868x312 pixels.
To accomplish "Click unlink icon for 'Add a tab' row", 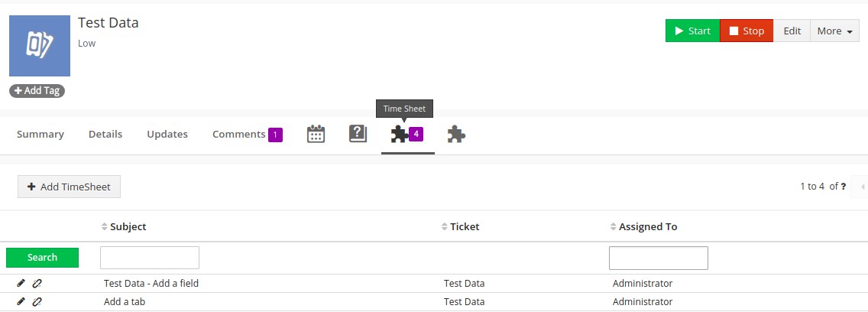I will 37,301.
